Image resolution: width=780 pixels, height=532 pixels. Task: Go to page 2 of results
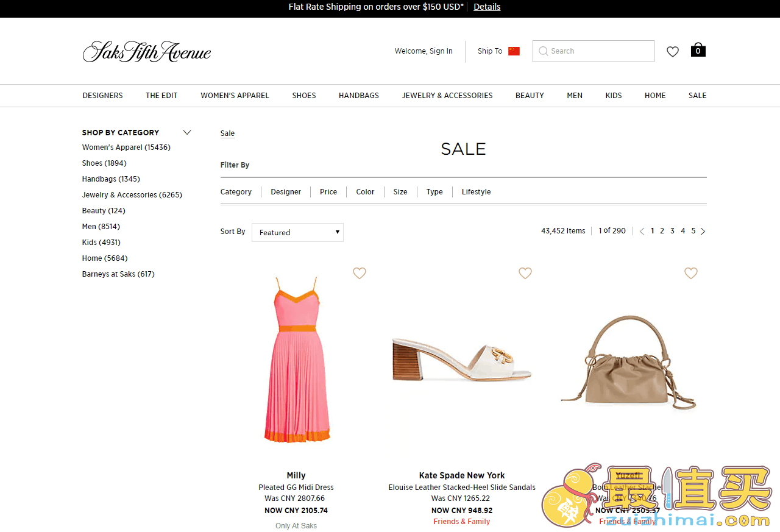click(662, 231)
